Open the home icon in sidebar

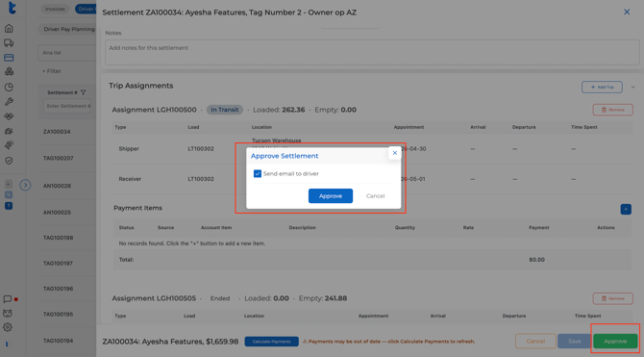9,28
